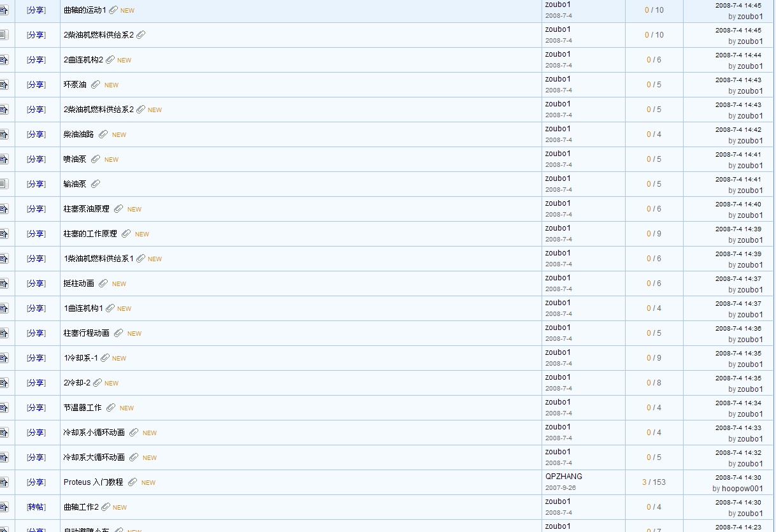
Task: Open the Proteus 入门教程 thread
Action: pyautogui.click(x=94, y=482)
